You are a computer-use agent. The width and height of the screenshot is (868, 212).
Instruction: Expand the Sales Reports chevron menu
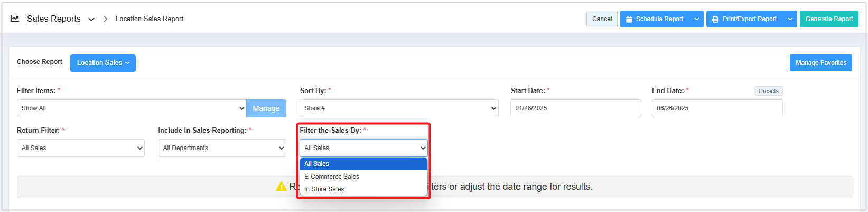coord(91,19)
